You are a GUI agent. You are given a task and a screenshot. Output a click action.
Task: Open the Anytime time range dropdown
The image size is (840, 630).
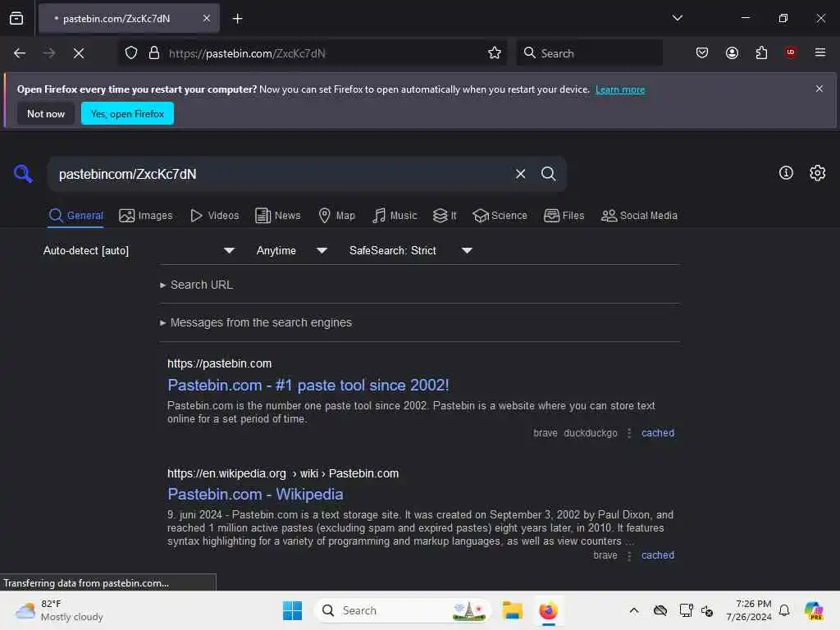[291, 251]
